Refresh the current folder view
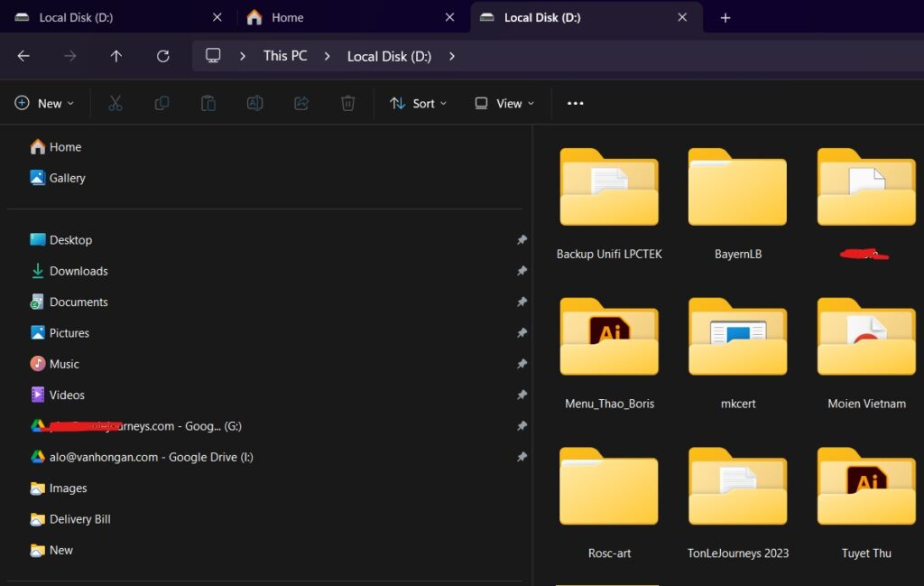The width and height of the screenshot is (924, 586). 162,56
